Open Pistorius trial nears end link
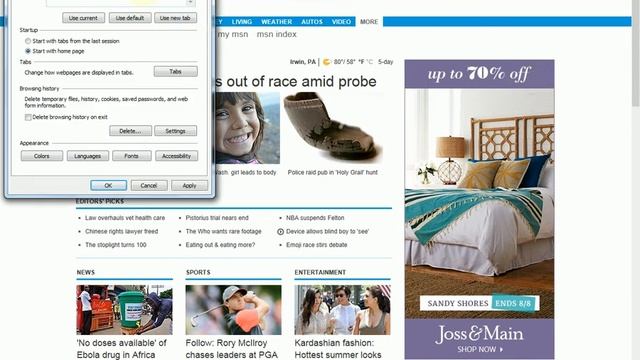 pos(217,218)
